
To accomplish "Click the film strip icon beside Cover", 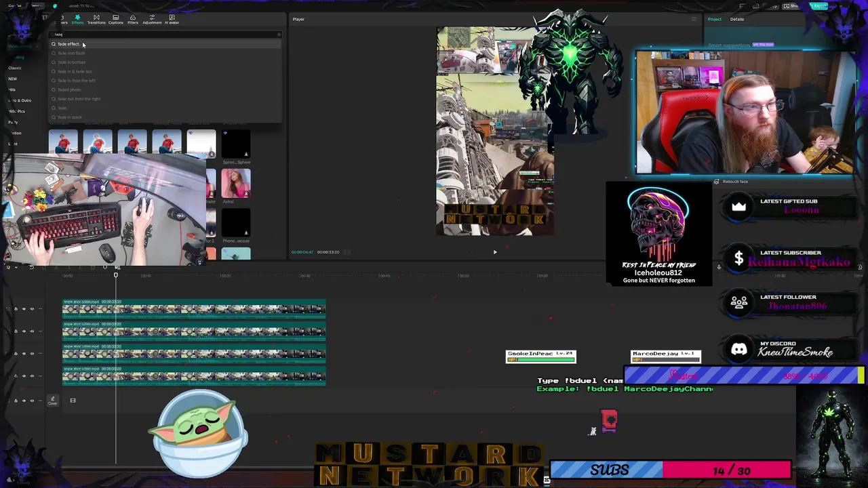I will pos(73,401).
